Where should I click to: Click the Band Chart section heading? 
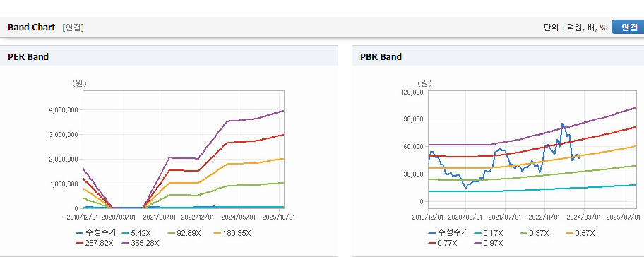pos(31,28)
